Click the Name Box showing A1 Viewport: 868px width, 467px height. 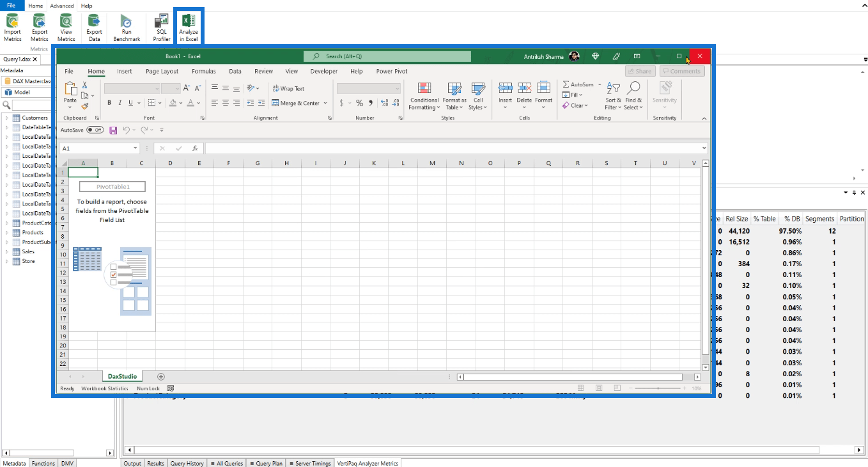click(x=99, y=148)
